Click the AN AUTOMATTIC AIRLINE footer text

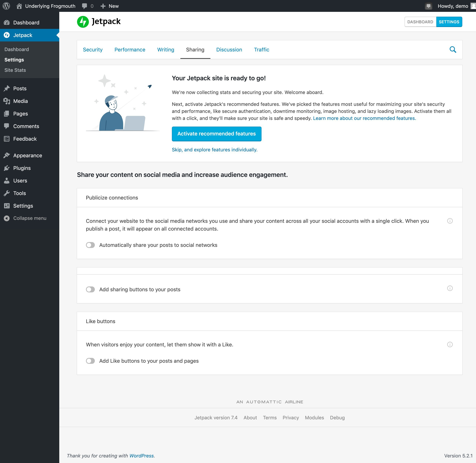270,402
